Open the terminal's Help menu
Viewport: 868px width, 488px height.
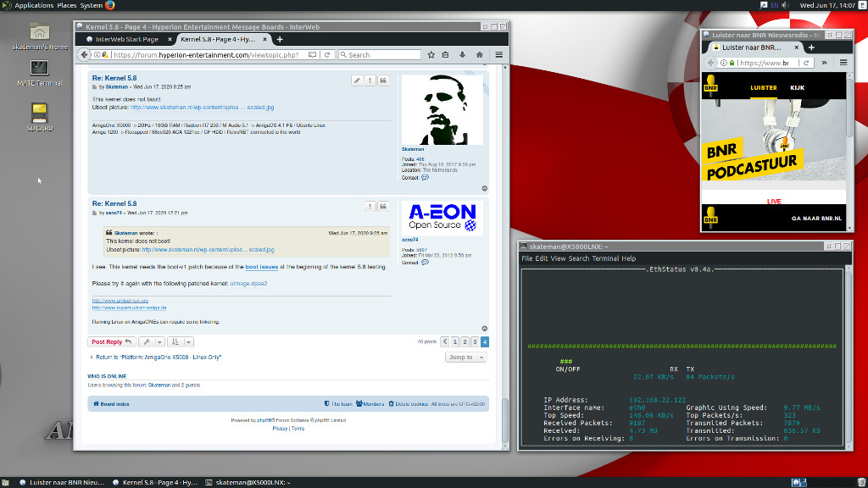(x=628, y=258)
